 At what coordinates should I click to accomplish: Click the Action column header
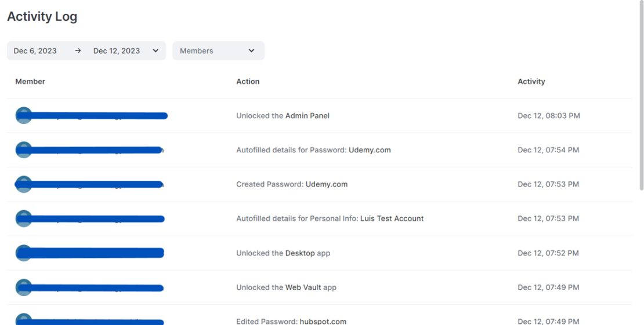(248, 82)
